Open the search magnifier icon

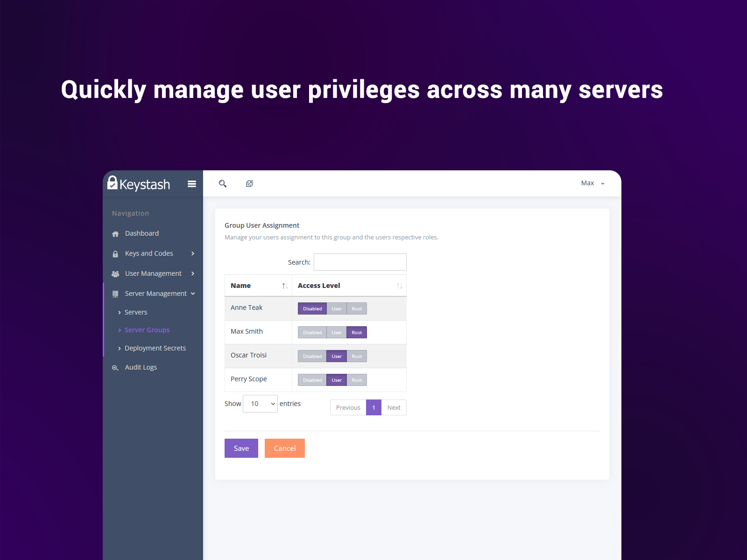pyautogui.click(x=223, y=183)
